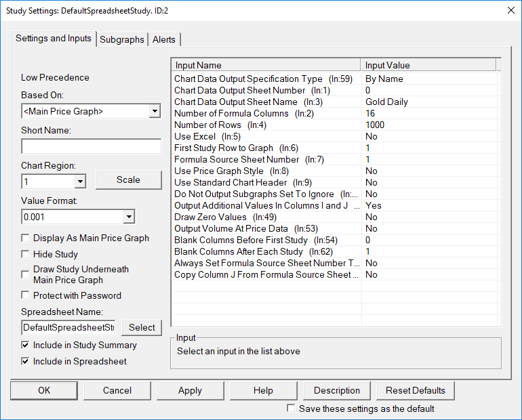Close the Study Settings dialog window

coord(509,10)
